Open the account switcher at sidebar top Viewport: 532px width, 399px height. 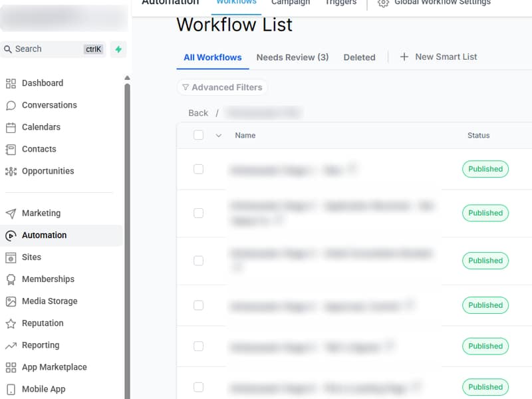tap(64, 18)
